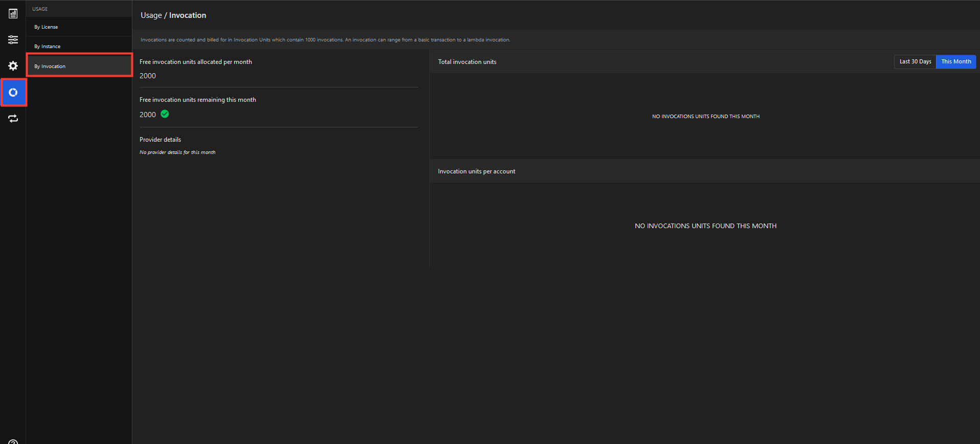The width and height of the screenshot is (980, 444).
Task: Click the empty message in units per account
Action: [705, 226]
